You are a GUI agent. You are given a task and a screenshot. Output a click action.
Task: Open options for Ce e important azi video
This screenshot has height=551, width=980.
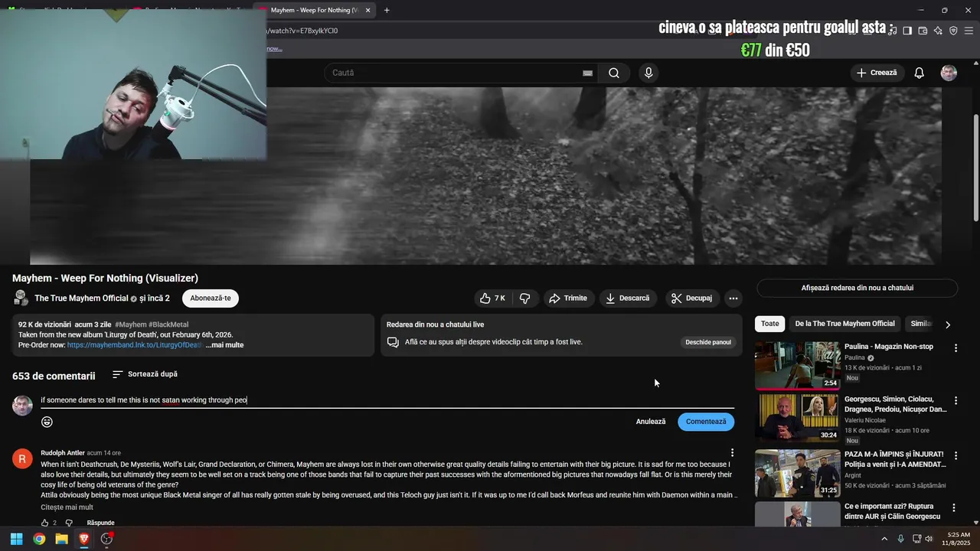tap(954, 507)
